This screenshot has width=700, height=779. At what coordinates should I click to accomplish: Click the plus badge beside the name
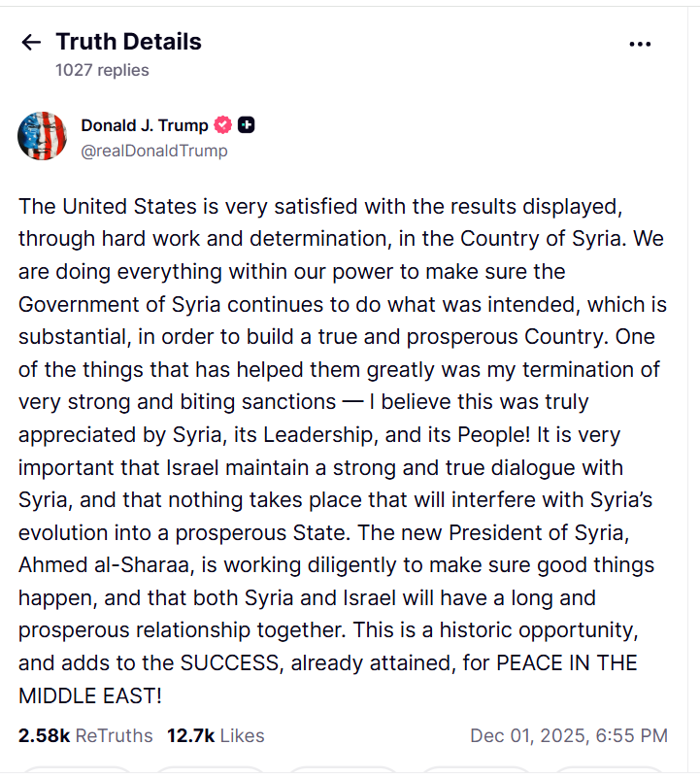pos(247,125)
